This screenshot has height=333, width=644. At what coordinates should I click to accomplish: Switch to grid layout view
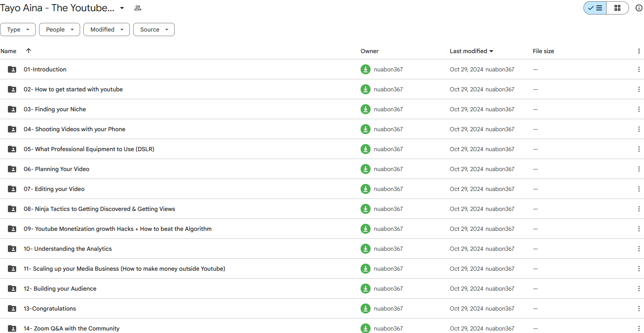(617, 8)
